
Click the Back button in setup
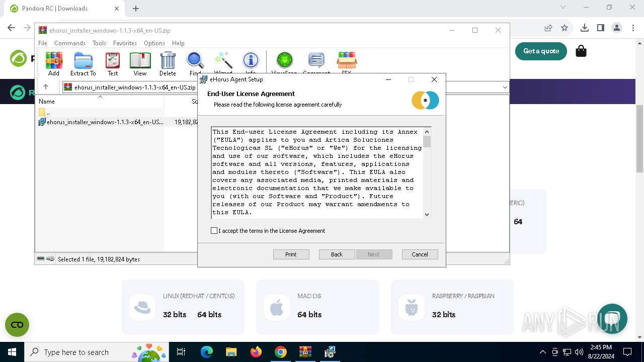pos(337,254)
